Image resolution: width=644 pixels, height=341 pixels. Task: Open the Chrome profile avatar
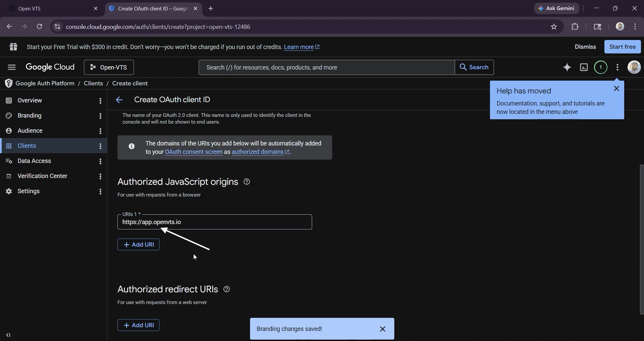620,27
